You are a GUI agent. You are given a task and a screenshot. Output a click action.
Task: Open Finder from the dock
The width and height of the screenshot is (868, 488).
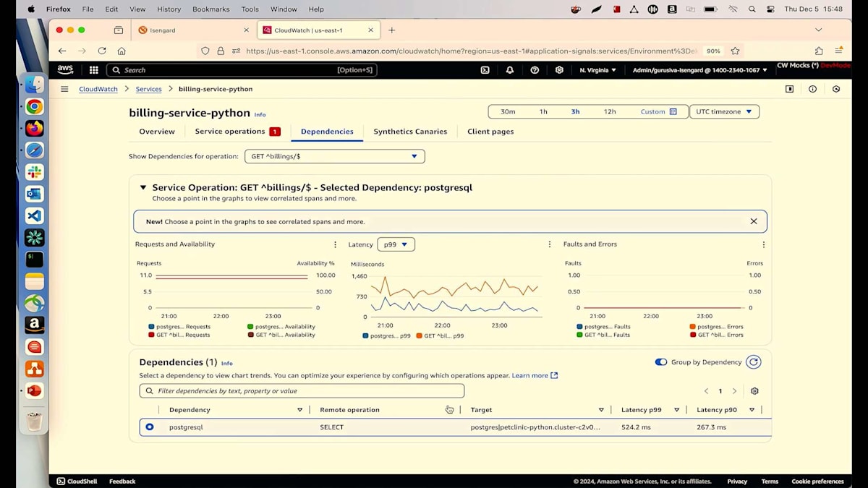point(34,85)
